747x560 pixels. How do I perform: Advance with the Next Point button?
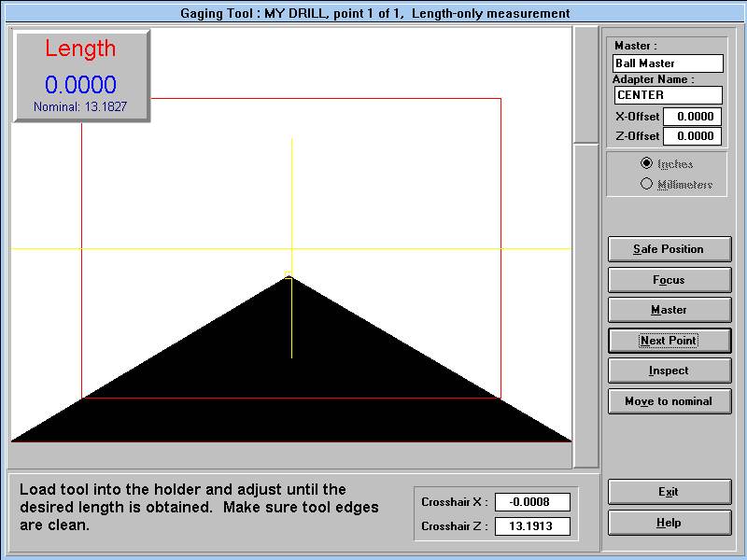coord(669,341)
